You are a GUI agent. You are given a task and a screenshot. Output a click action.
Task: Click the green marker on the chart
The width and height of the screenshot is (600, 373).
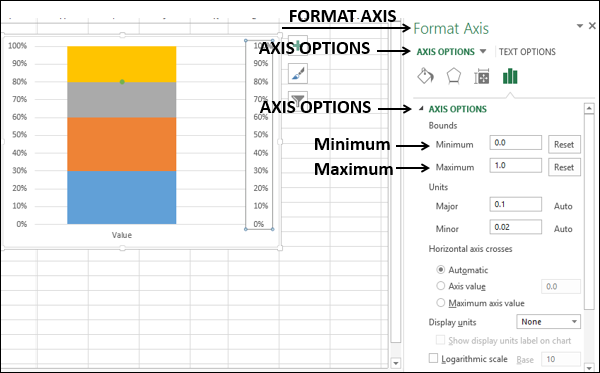click(x=122, y=81)
